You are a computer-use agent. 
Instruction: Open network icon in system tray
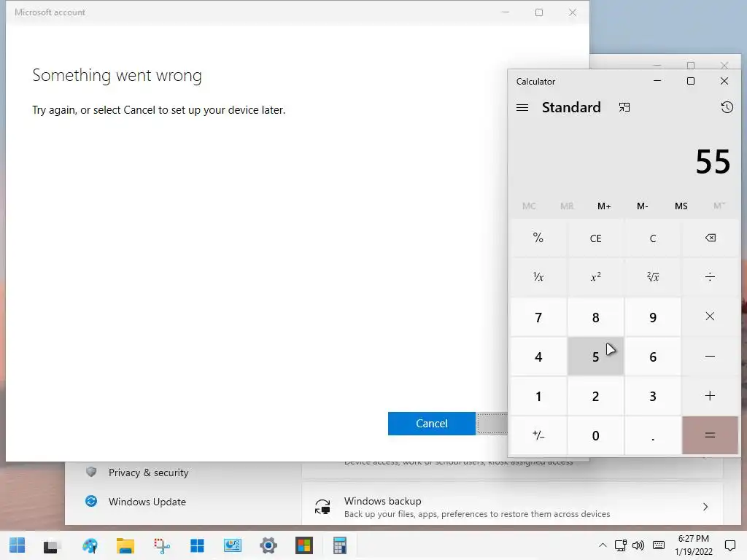(620, 545)
